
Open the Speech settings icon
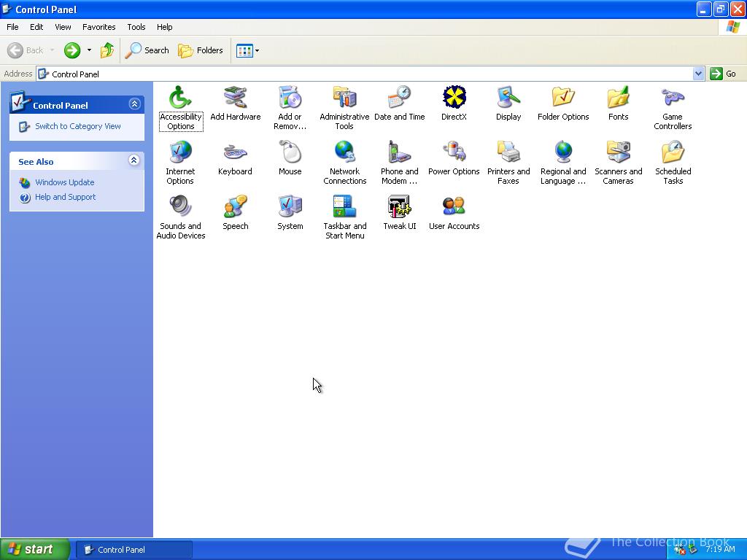[236, 213]
